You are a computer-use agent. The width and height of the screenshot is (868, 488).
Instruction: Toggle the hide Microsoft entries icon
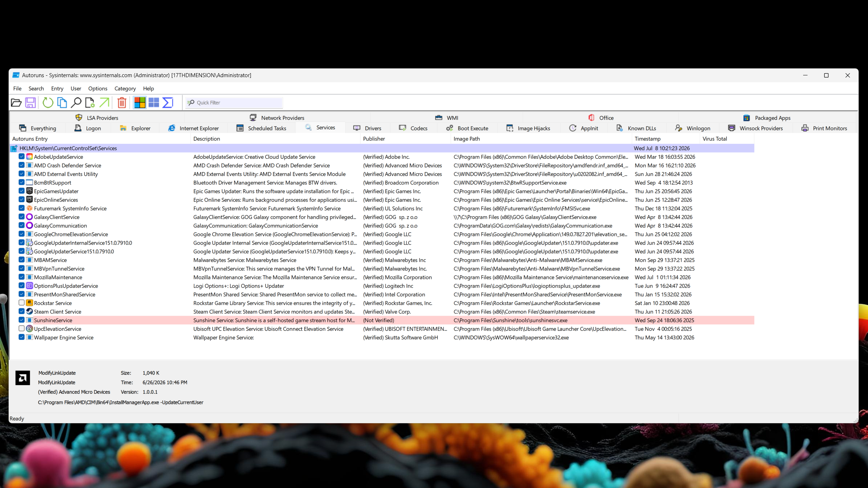tap(140, 103)
